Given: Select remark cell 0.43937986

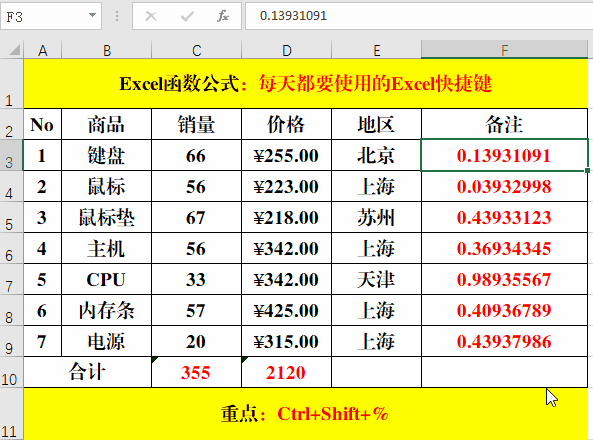Looking at the screenshot, I should click(x=505, y=341).
